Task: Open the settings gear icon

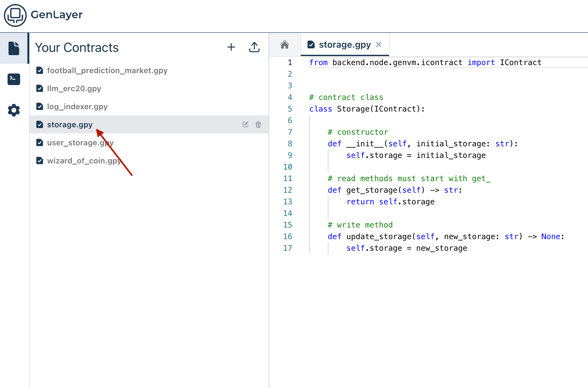Action: click(14, 110)
